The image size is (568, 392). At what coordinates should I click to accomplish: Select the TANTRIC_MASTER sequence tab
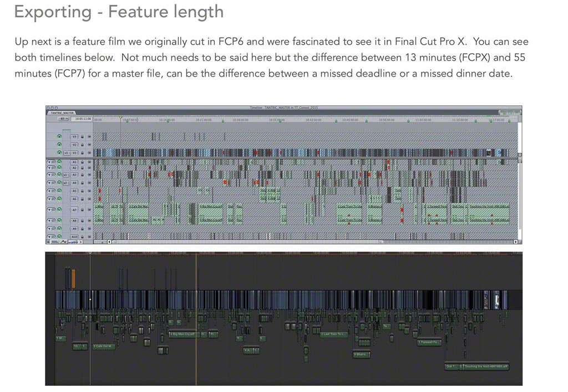tap(62, 113)
